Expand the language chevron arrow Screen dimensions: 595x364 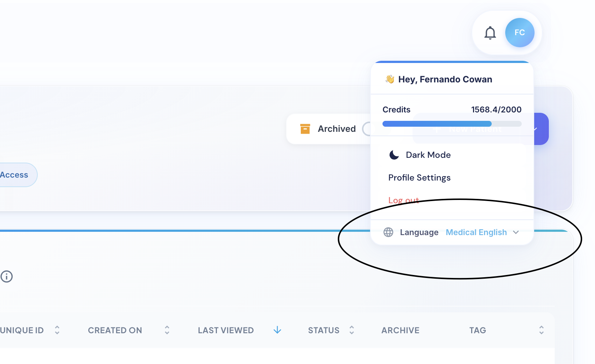coord(516,232)
